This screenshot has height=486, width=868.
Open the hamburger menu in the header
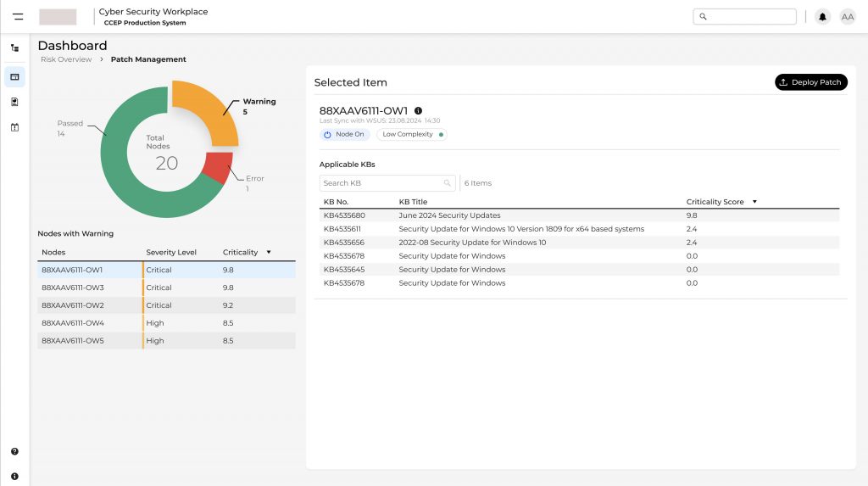coord(18,17)
